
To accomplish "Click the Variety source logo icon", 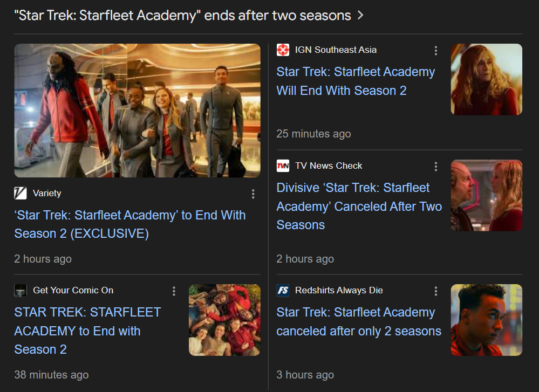I will pyautogui.click(x=21, y=193).
